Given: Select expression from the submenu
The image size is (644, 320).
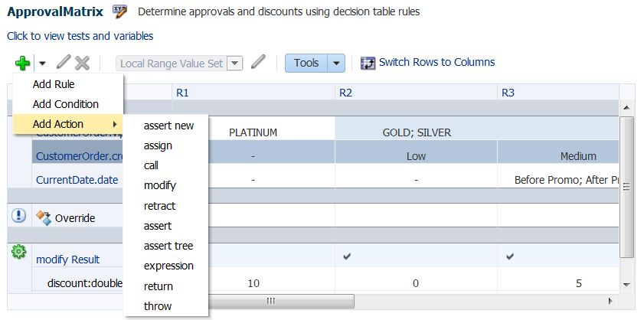Looking at the screenshot, I should point(166,266).
